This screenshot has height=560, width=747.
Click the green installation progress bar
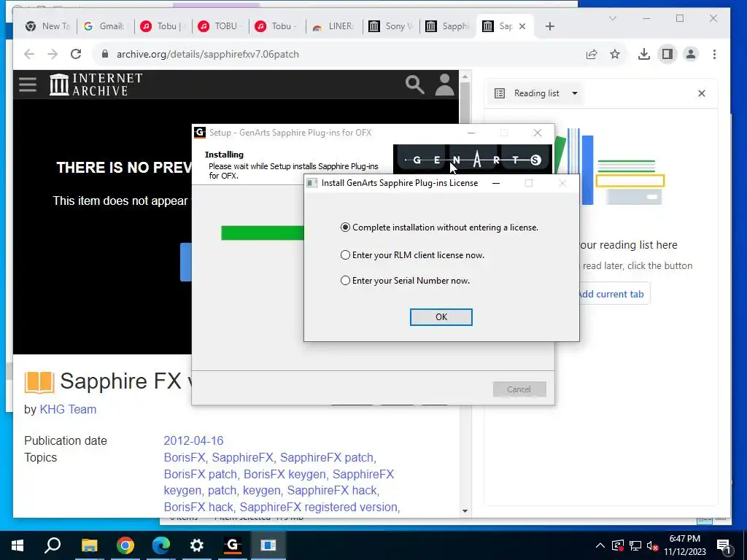[x=263, y=233]
